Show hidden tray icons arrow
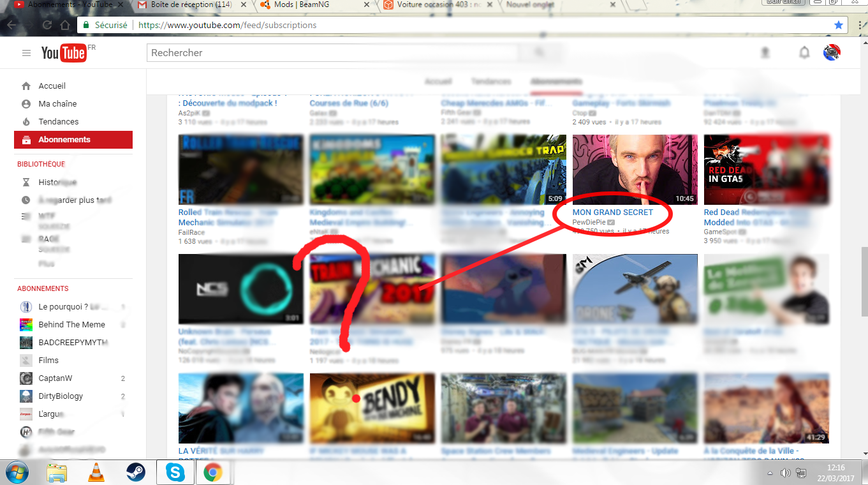 [770, 473]
